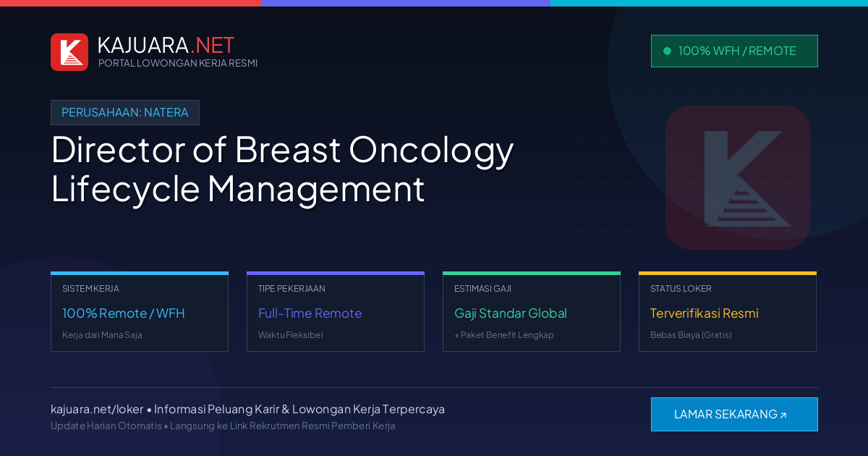The height and width of the screenshot is (456, 868).
Task: Click the Kerja dari Mana Saja text
Action: pos(102,335)
